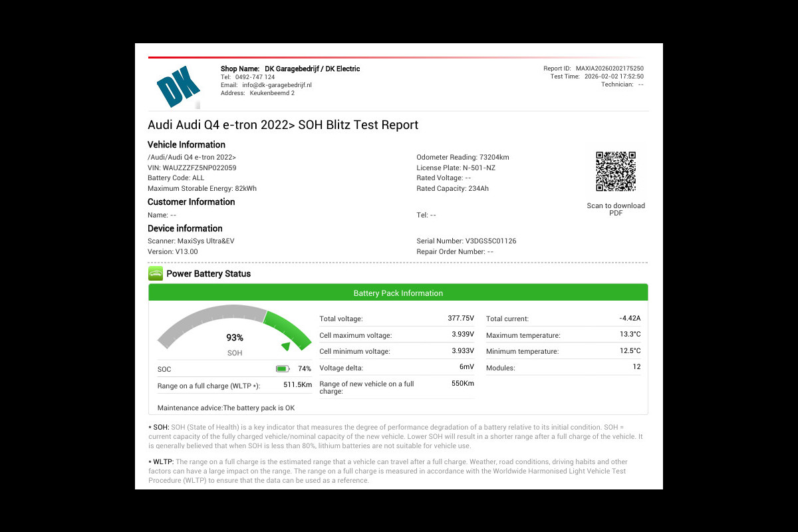Viewport: 798px width, 532px height.
Task: Click the SOH Blitz Test Report title
Action: [x=283, y=125]
